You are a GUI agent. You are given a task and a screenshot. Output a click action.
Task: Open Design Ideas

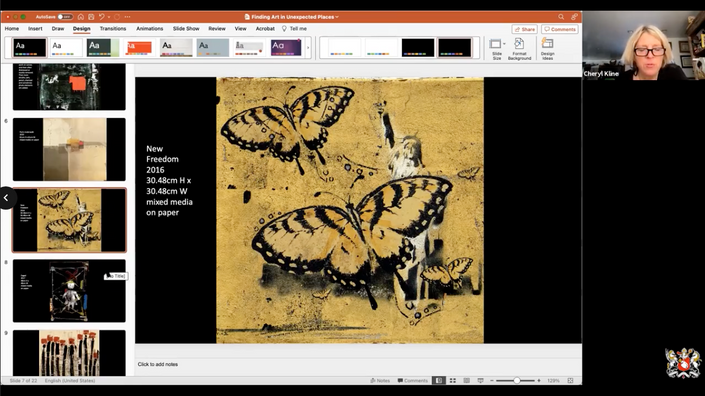coord(548,49)
